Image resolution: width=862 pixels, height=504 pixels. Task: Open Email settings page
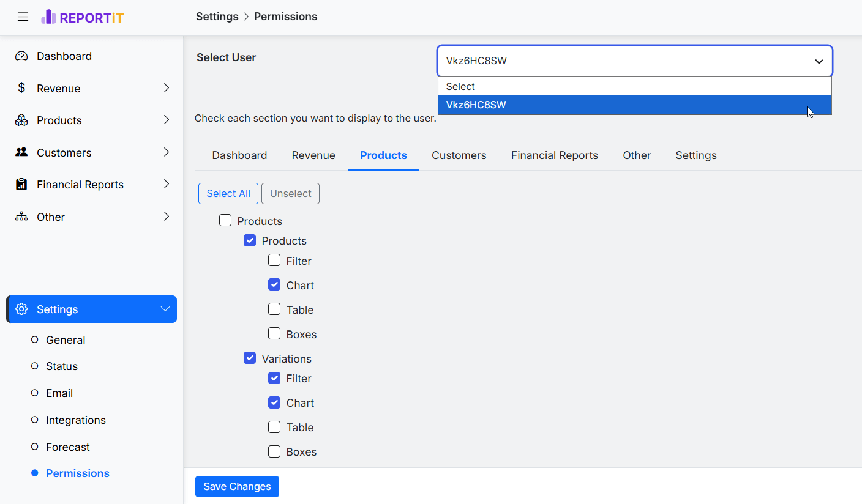click(59, 393)
